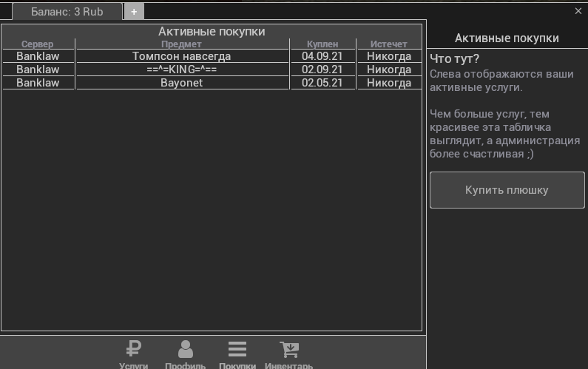Close the panel with the X icon

578,11
